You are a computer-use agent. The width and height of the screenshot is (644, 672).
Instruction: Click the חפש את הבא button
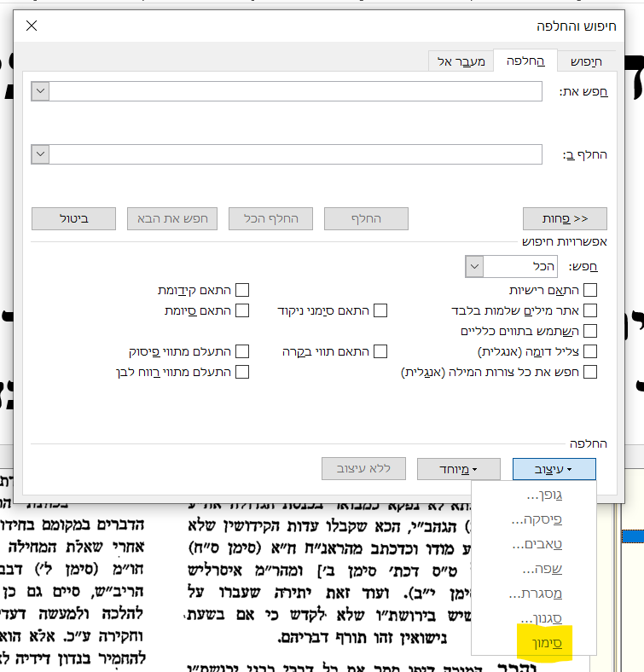click(172, 218)
